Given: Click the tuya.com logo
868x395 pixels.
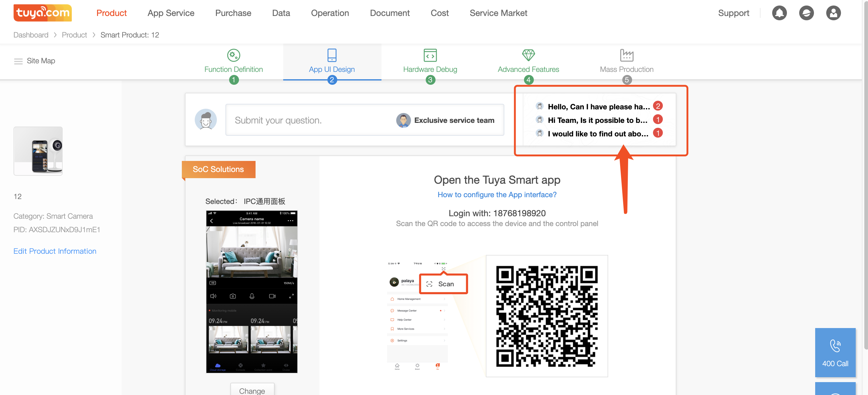Looking at the screenshot, I should tap(42, 13).
